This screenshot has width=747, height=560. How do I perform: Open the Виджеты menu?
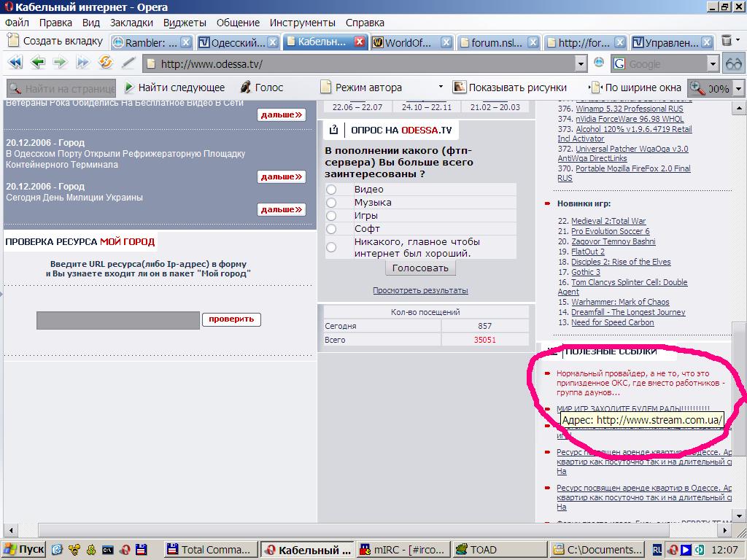185,23
